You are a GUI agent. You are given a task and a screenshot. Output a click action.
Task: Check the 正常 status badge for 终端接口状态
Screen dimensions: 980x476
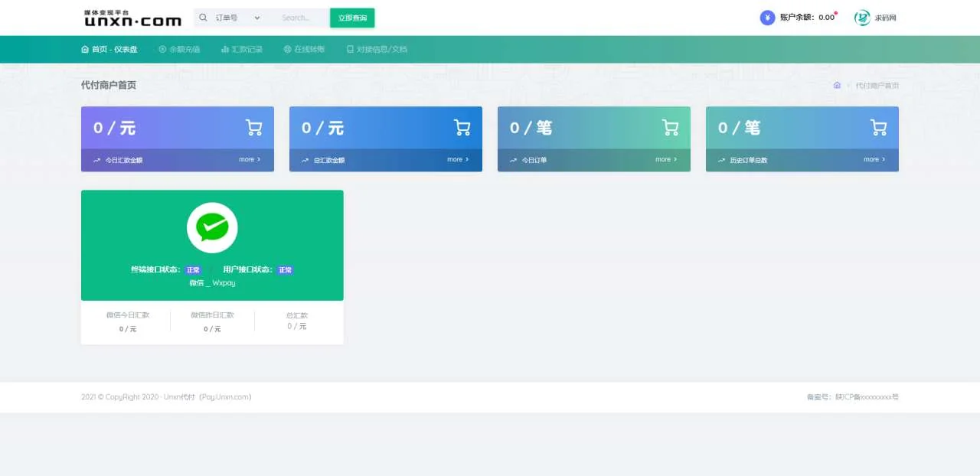tap(193, 269)
